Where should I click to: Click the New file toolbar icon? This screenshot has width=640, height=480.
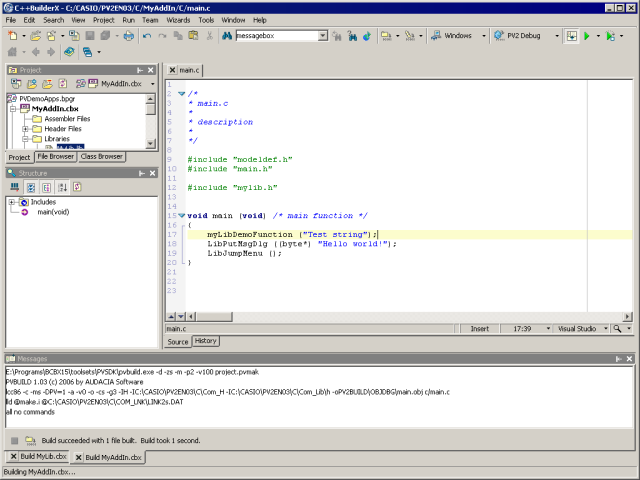click(13, 36)
